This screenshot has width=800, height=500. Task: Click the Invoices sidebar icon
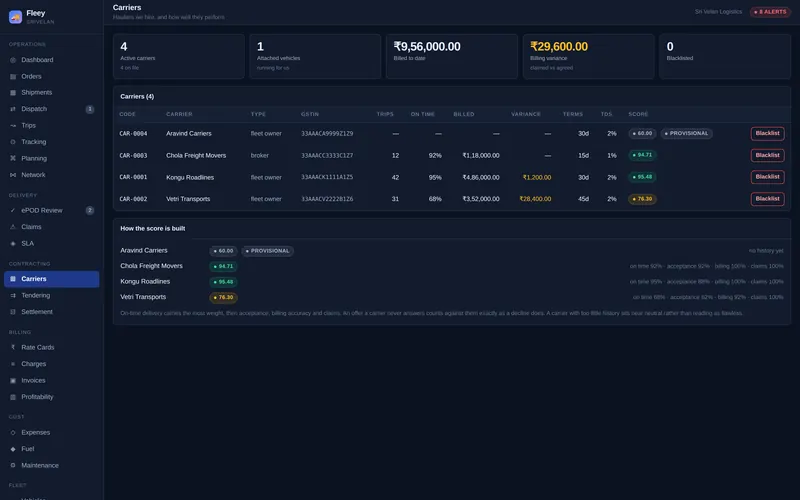[13, 381]
